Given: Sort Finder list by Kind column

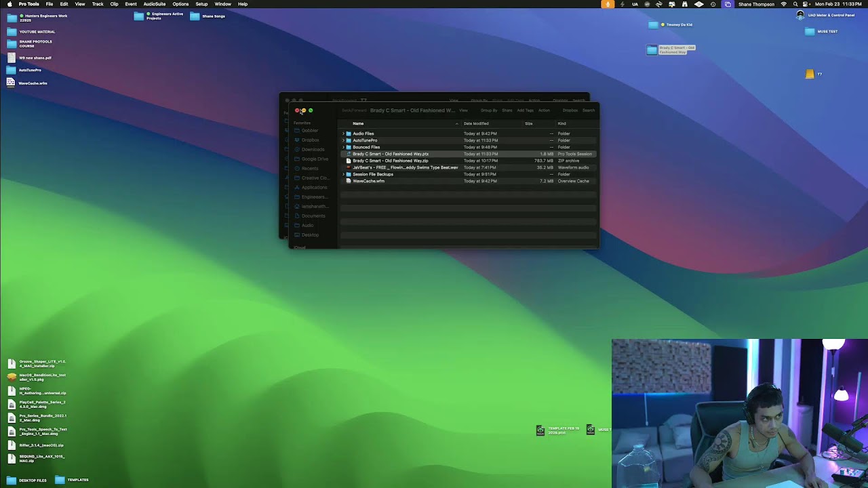Looking at the screenshot, I should [561, 123].
